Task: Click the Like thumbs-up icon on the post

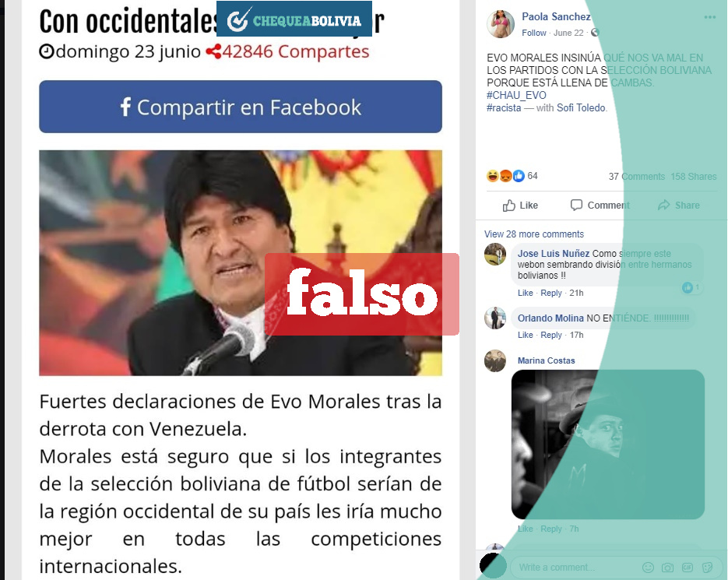Action: point(509,206)
